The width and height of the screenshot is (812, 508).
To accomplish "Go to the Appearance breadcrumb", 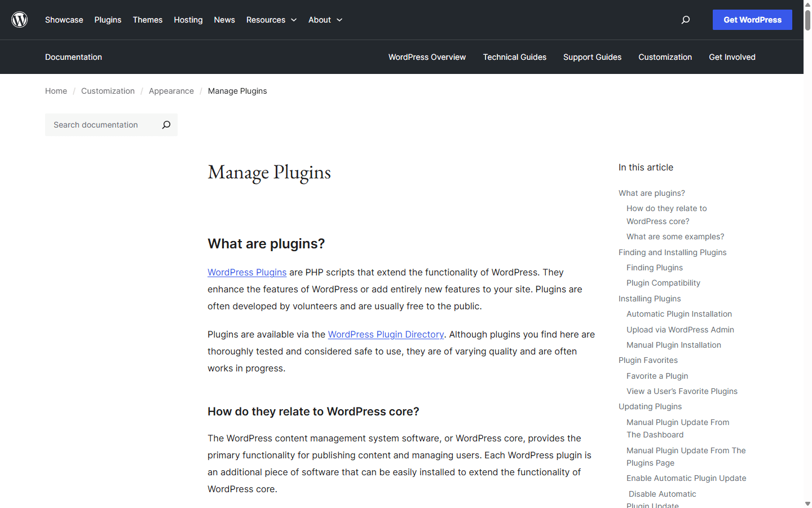I will coord(171,91).
